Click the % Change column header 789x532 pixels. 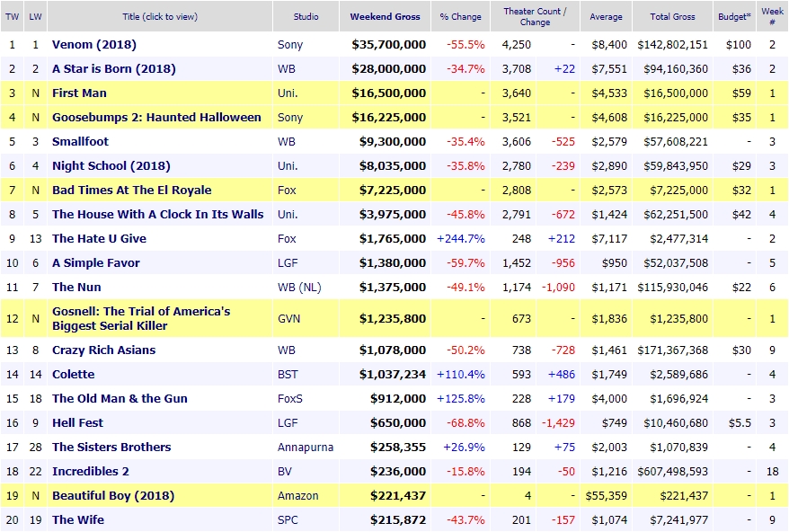point(460,16)
